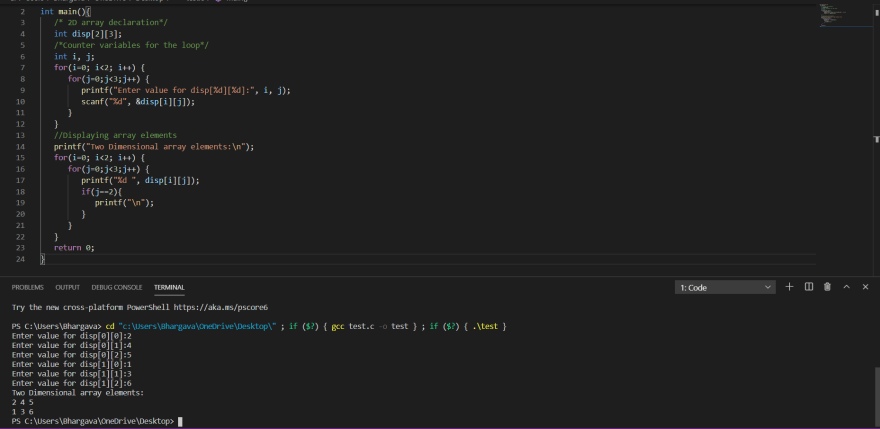
Task: Click the 'gcc test.c -o test' terminal command
Action: (x=370, y=326)
